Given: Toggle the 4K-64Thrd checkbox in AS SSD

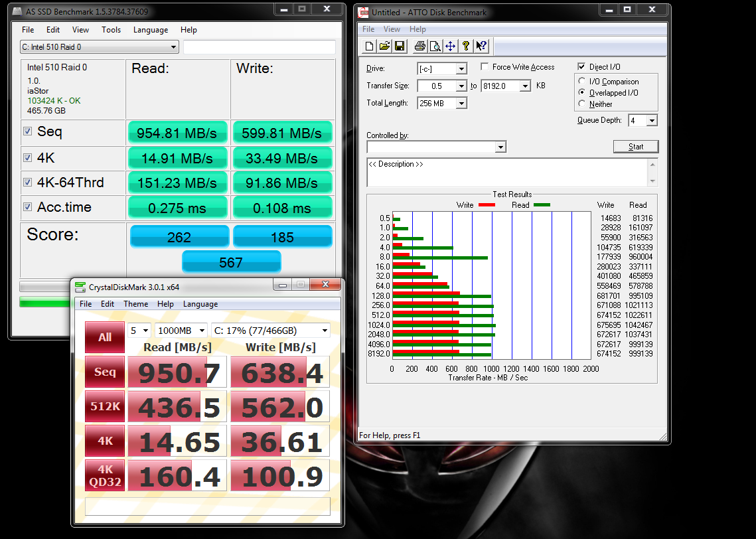Looking at the screenshot, I should [27, 183].
